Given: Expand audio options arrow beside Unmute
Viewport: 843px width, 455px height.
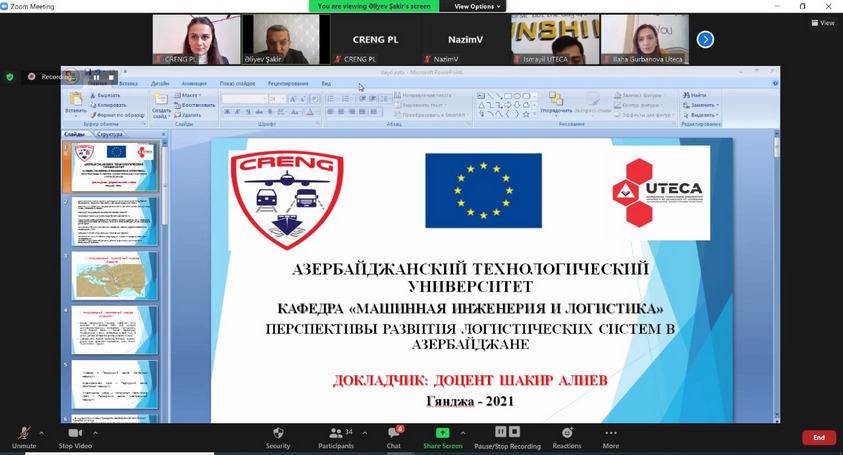Looking at the screenshot, I should click(41, 432).
